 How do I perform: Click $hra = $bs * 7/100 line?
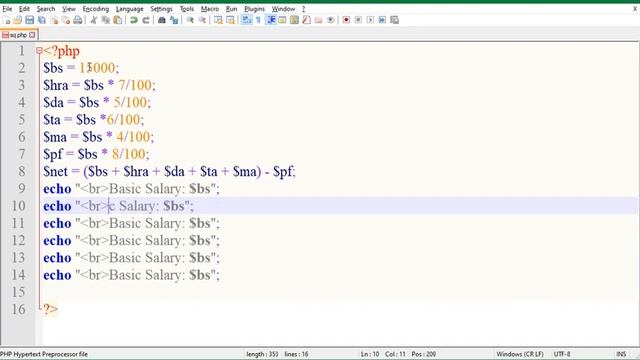[99, 85]
